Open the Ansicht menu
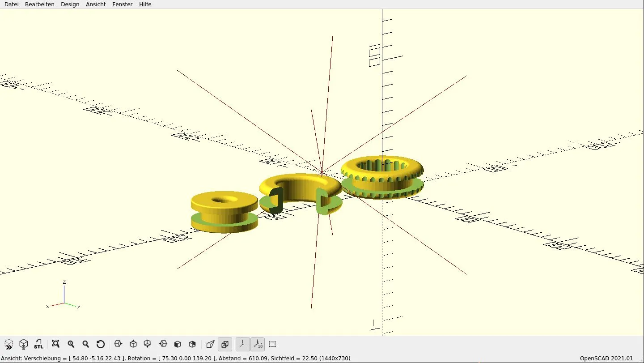Viewport: 644px width, 363px height. 96,4
